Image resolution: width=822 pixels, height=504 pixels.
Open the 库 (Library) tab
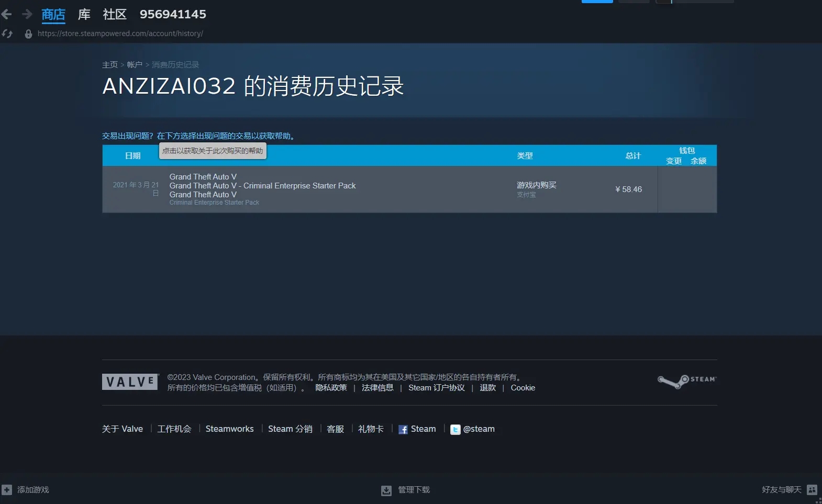coord(84,15)
